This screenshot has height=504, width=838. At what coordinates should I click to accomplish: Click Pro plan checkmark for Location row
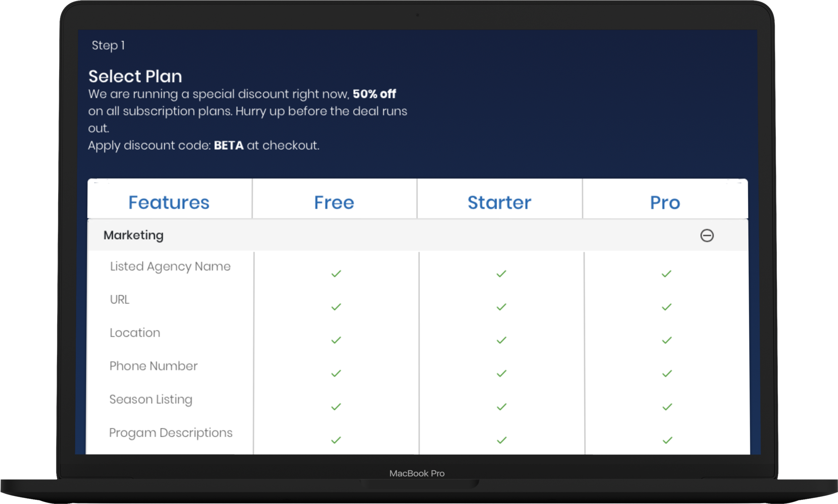[667, 340]
